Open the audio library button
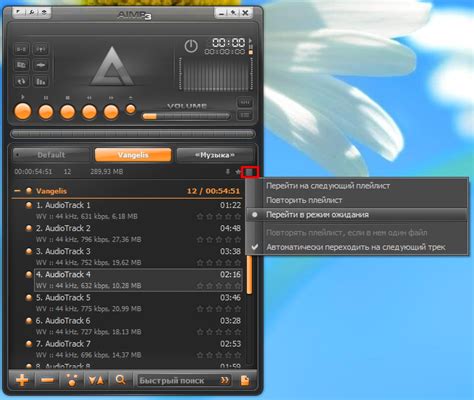474x400 pixels. click(21, 65)
